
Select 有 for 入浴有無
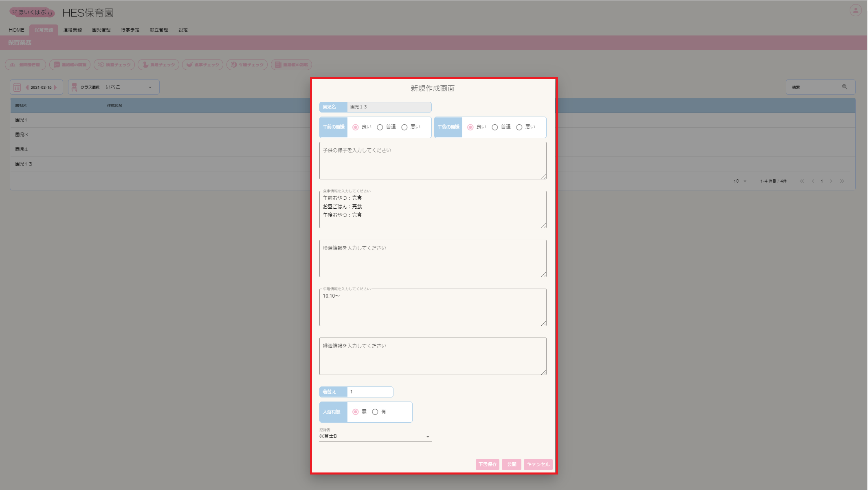(x=375, y=412)
